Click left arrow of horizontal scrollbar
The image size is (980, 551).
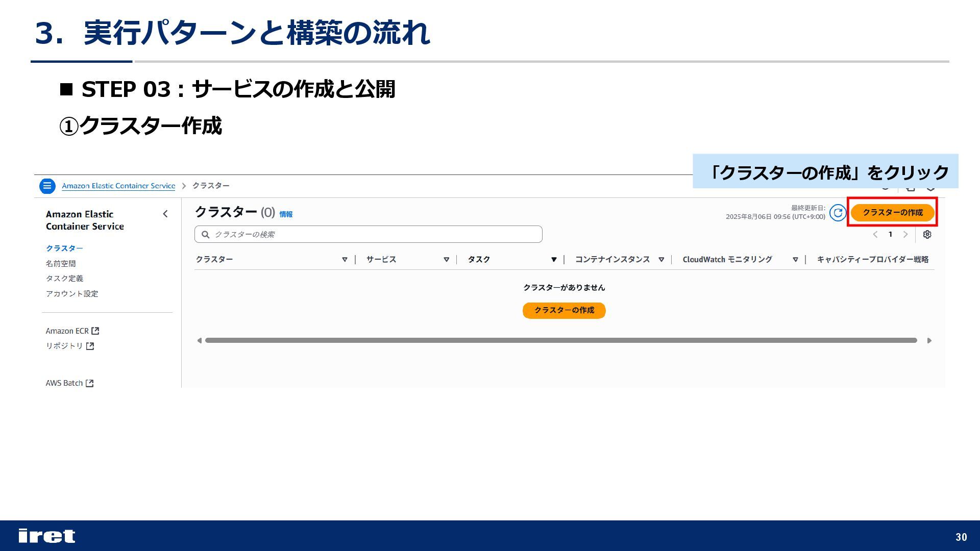199,340
